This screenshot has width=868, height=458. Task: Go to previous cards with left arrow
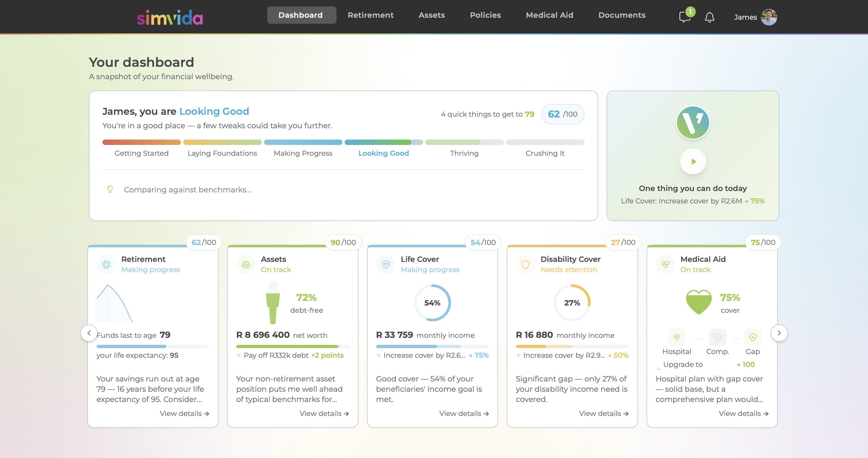pos(89,333)
